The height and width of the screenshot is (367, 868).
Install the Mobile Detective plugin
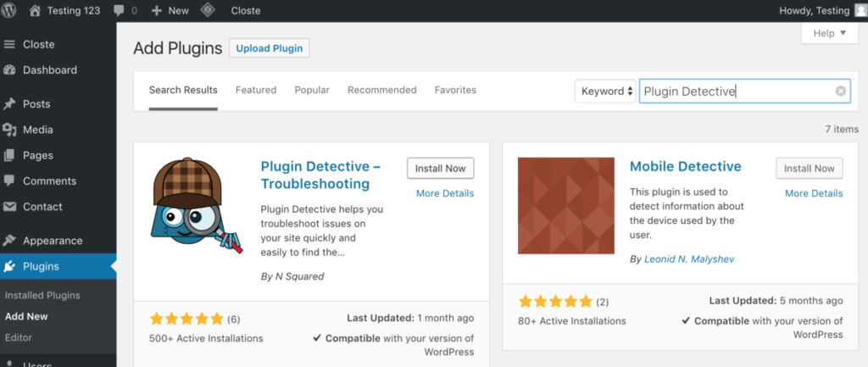click(810, 169)
